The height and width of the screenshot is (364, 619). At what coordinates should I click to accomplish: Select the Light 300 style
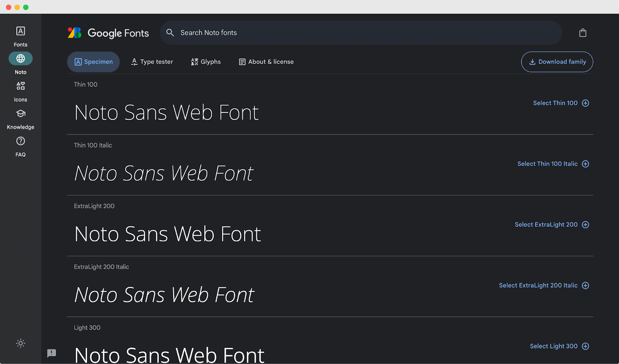point(553,346)
